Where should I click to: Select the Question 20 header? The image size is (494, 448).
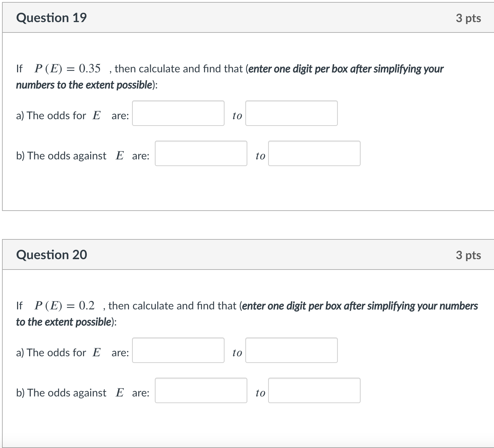click(x=52, y=254)
